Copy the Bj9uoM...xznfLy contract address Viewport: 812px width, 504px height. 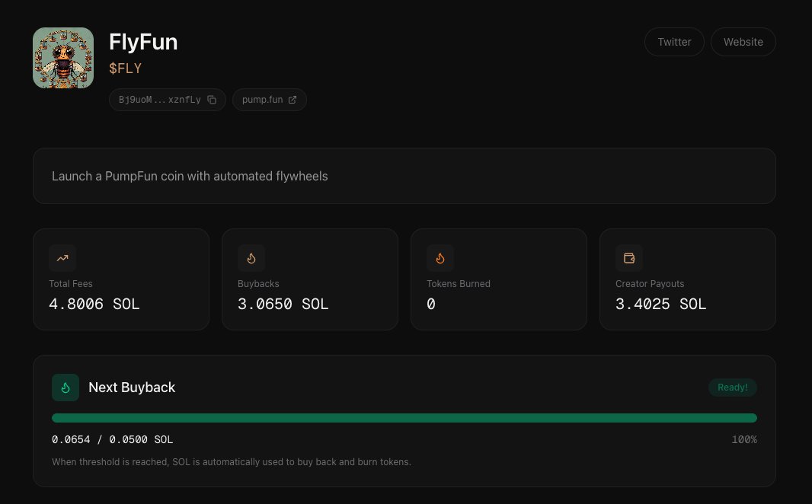pos(212,100)
